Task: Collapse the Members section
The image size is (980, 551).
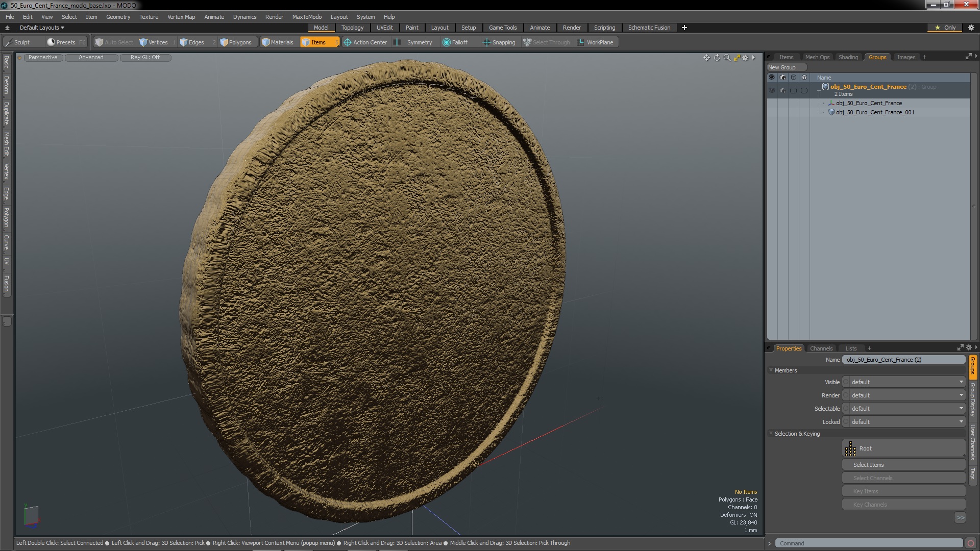Action: click(x=771, y=370)
